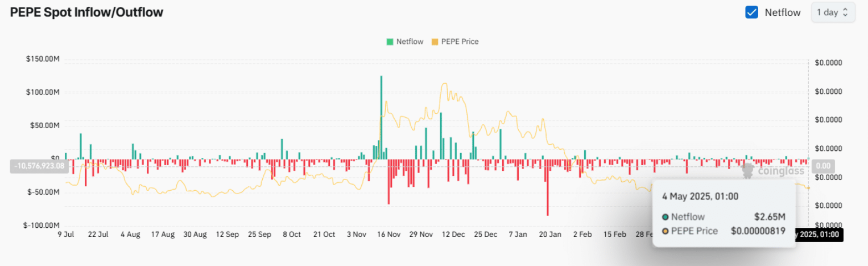Viewport: 868px width, 266px height.
Task: Click the 2 Feb x-axis date
Action: [x=582, y=234]
